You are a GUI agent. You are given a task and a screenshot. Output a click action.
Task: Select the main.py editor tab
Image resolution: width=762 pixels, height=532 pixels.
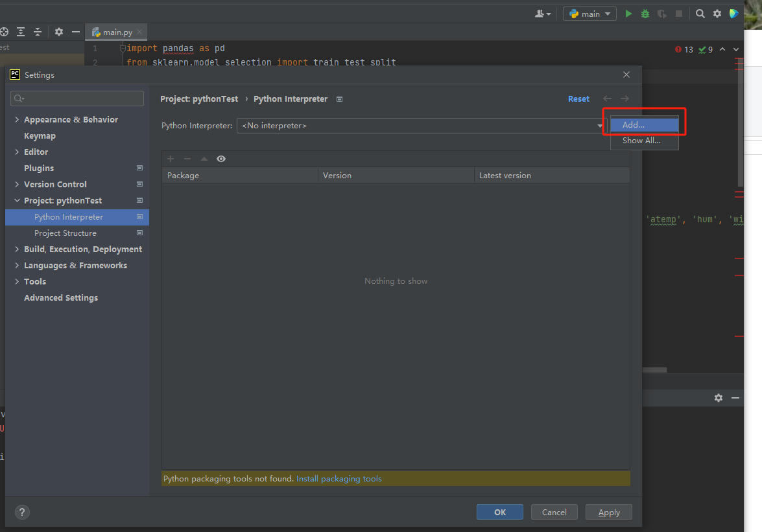[x=115, y=32]
